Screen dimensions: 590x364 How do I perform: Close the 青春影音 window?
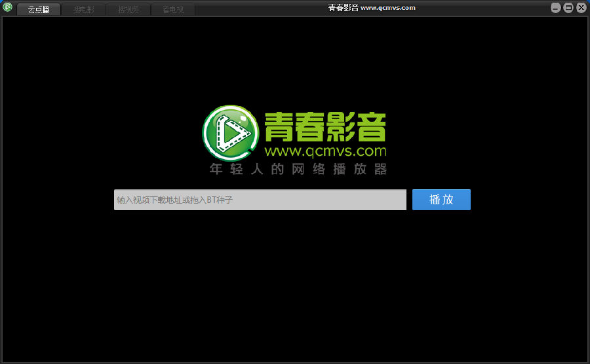[581, 7]
